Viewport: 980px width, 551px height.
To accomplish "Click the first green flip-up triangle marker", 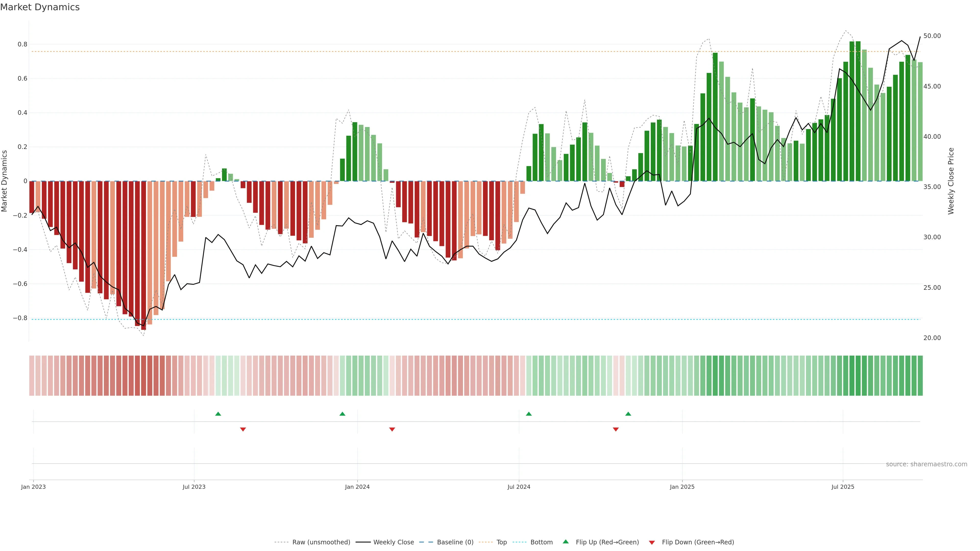I will [x=218, y=414].
